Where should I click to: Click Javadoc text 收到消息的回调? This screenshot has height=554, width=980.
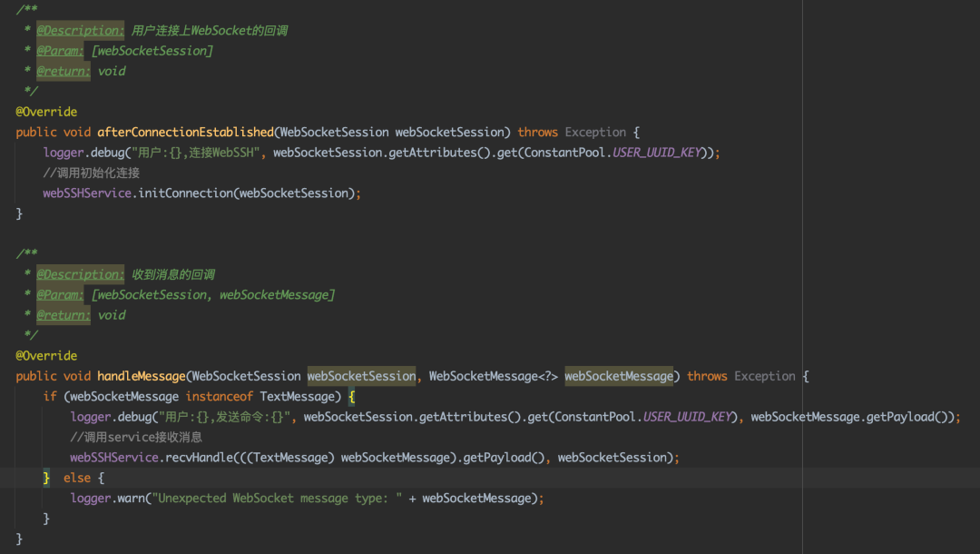[173, 274]
